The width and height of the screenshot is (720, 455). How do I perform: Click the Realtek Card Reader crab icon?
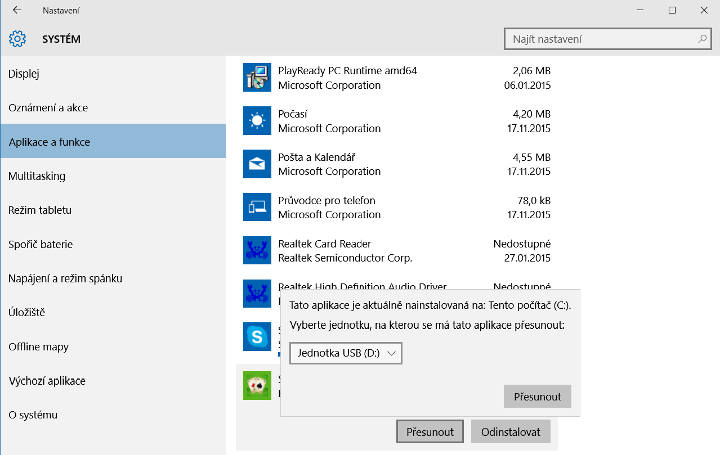(257, 250)
